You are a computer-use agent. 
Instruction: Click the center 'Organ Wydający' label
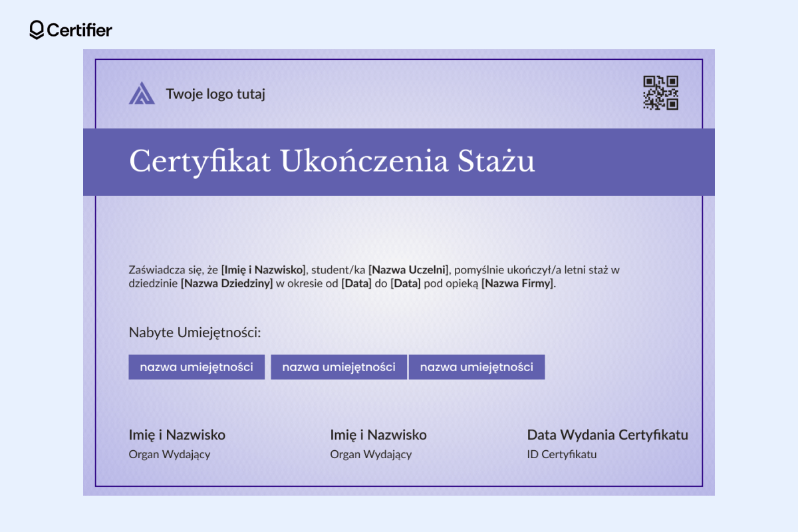pos(371,455)
